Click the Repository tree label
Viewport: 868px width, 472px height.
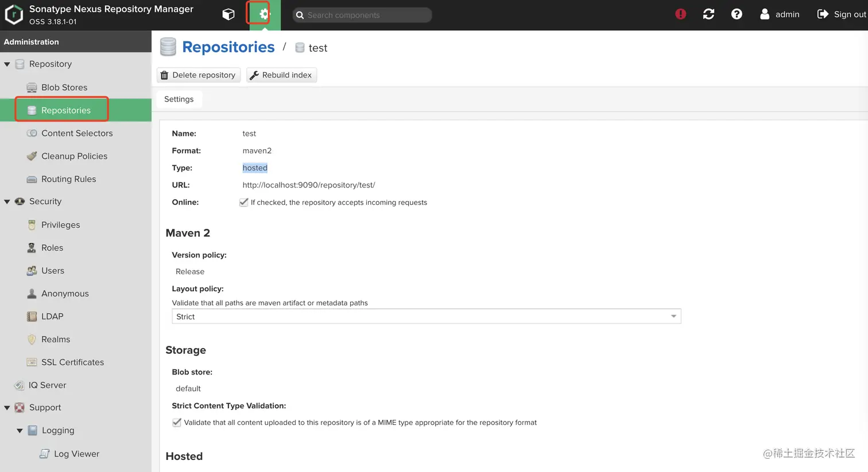[x=51, y=64]
